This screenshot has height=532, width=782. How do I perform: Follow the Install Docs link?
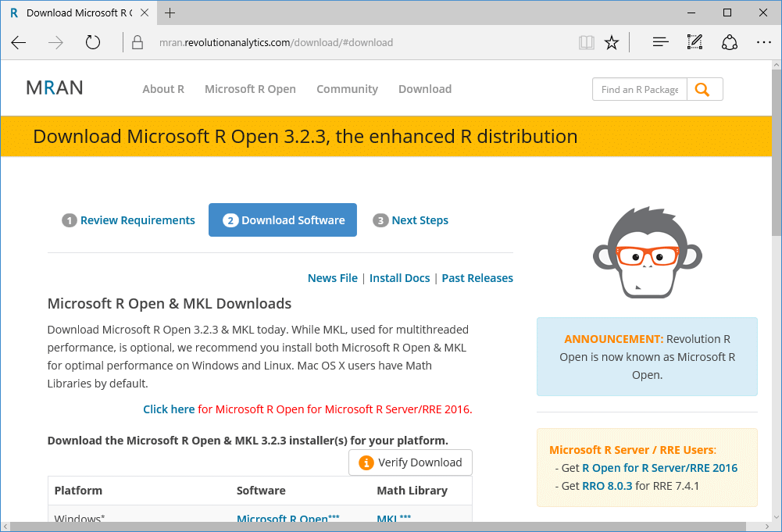400,278
